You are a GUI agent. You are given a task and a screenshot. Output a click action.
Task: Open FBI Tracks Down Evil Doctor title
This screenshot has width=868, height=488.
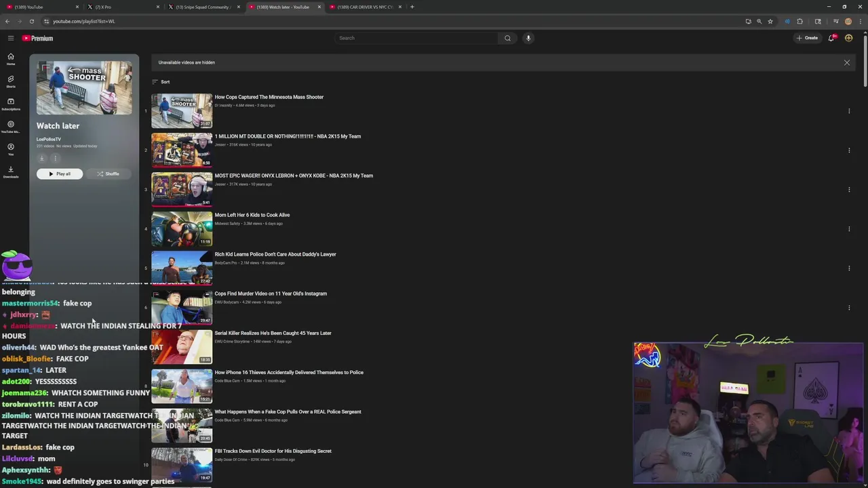[273, 451]
